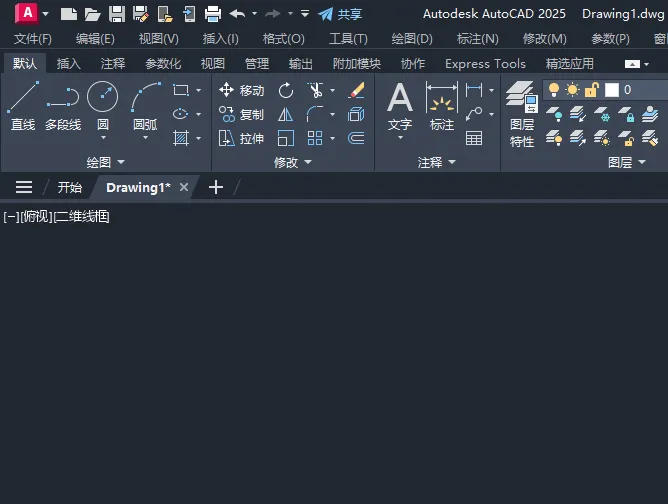Click the Rotate tool icon
The width and height of the screenshot is (668, 504).
pos(285,90)
